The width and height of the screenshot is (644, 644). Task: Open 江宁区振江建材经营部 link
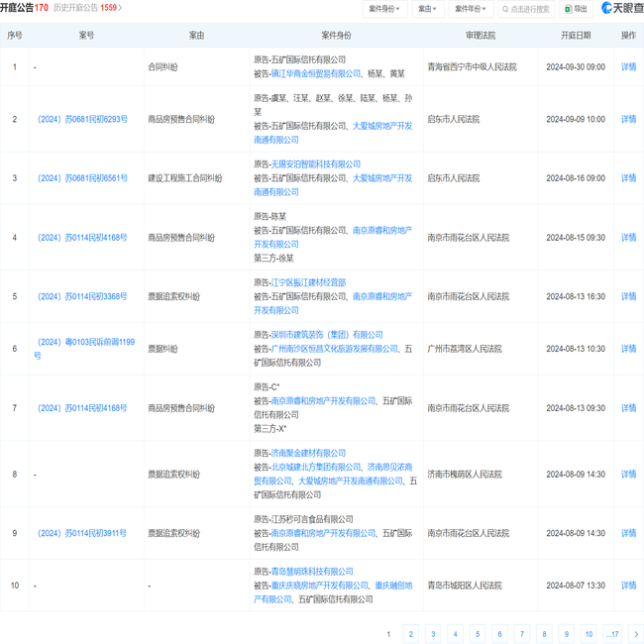point(308,282)
